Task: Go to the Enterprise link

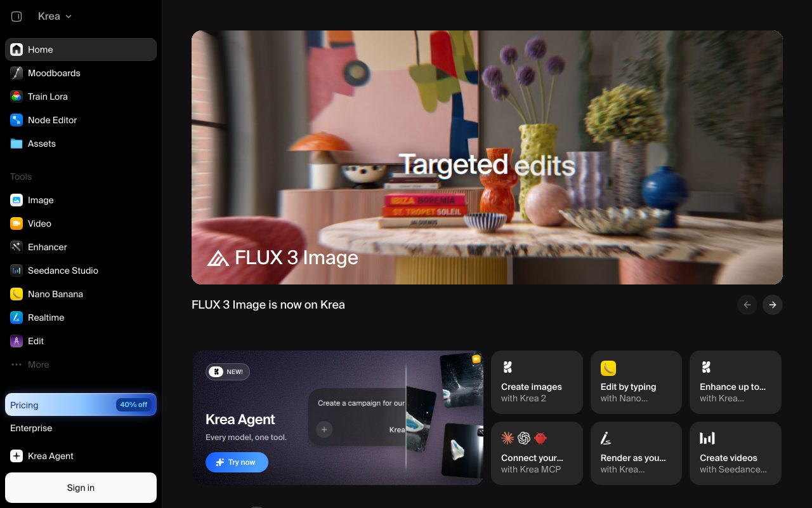Action: [31, 428]
